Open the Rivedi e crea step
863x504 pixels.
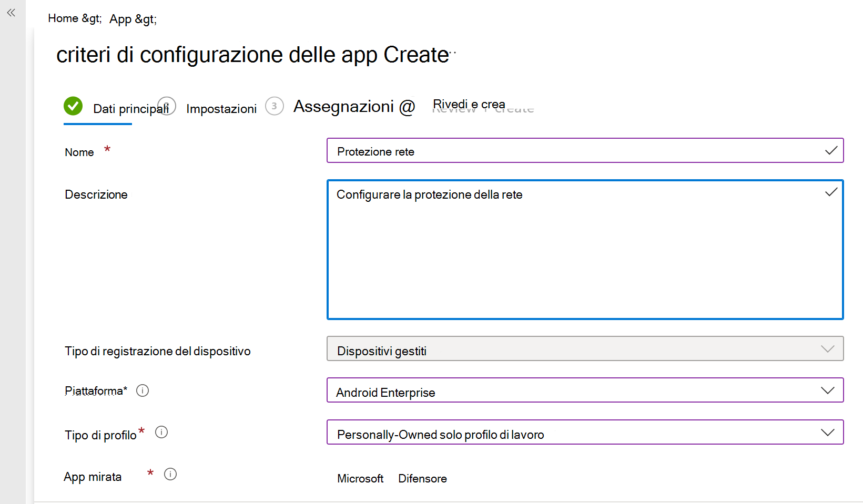(x=469, y=105)
